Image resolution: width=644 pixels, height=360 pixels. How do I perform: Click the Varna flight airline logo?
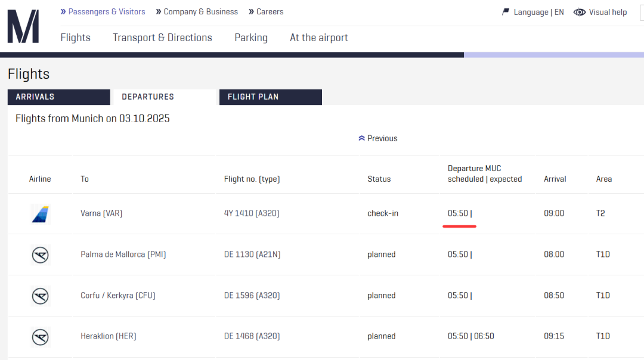(x=40, y=213)
